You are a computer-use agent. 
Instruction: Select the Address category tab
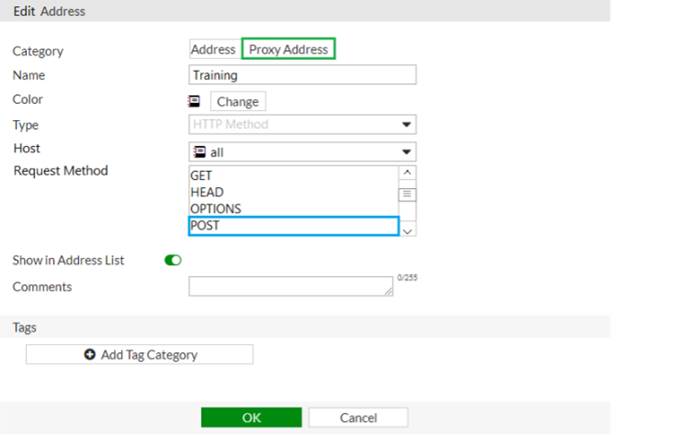[x=213, y=49]
